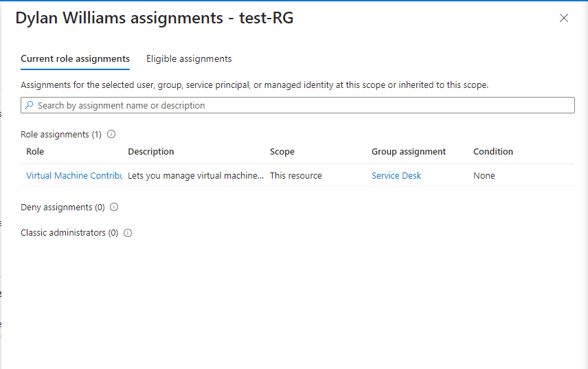
Task: Click the magnifier icon in search box
Action: (29, 106)
